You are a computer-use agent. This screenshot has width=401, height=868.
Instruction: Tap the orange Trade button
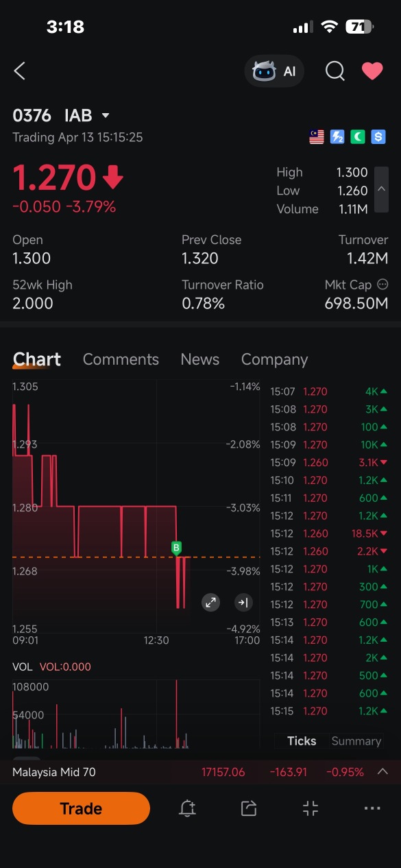click(81, 808)
